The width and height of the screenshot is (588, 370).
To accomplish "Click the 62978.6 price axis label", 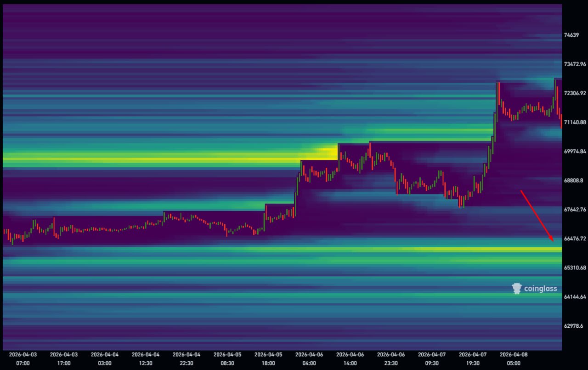I will [574, 325].
